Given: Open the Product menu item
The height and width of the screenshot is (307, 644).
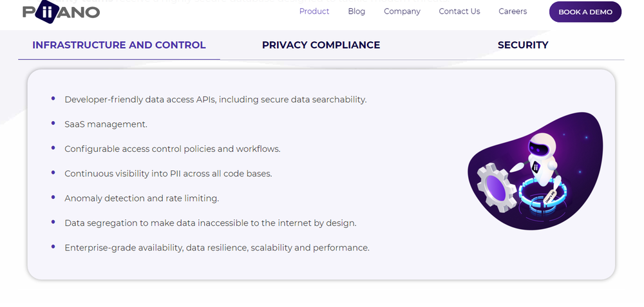Looking at the screenshot, I should (x=314, y=12).
